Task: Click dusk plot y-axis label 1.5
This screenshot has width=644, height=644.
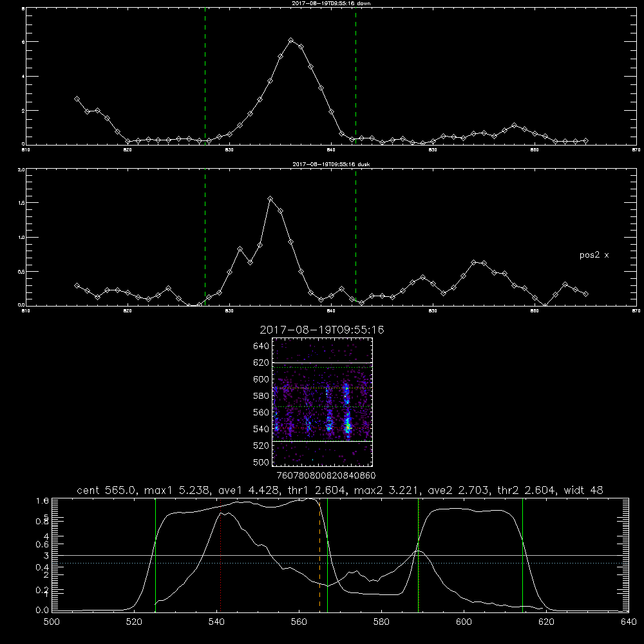Action: click(x=21, y=203)
